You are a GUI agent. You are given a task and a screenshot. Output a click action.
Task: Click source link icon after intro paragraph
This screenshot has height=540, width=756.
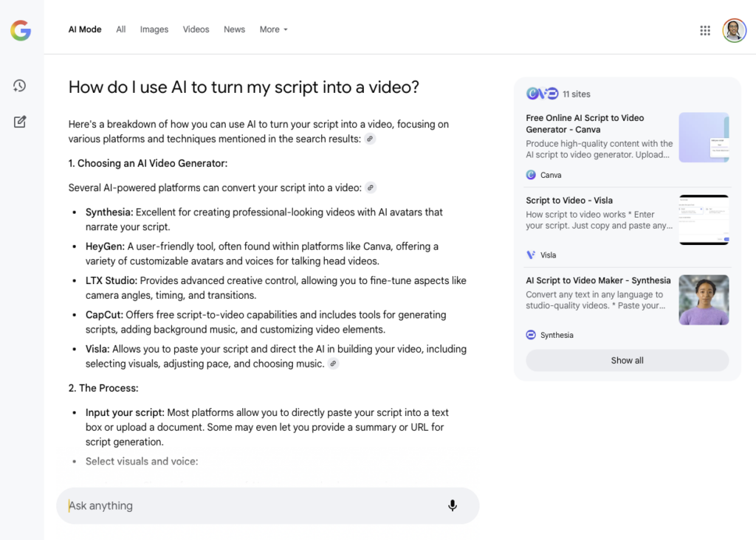370,139
